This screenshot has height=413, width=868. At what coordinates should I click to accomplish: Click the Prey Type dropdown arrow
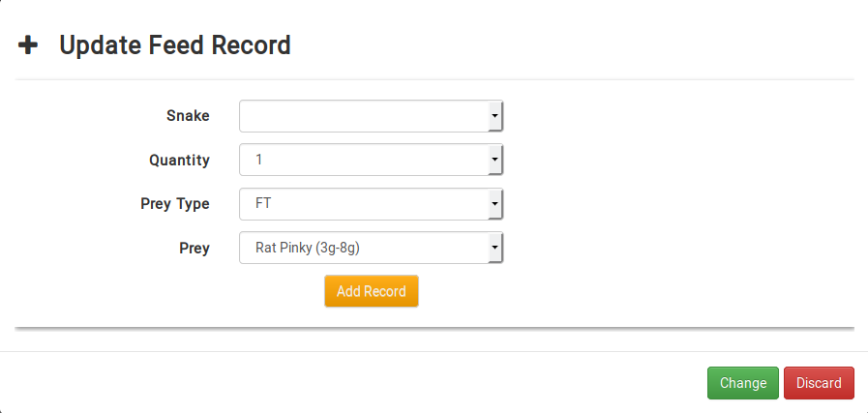tap(494, 204)
